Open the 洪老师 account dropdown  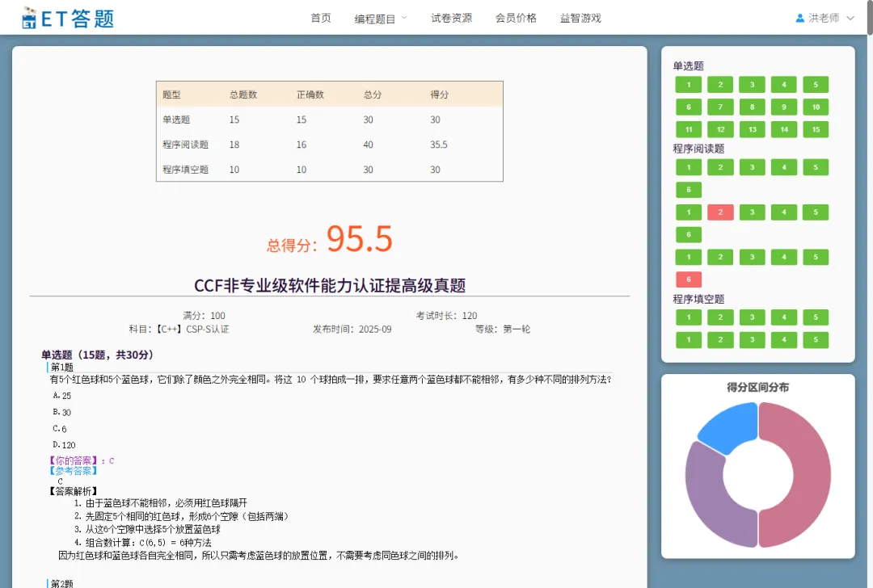tap(824, 16)
